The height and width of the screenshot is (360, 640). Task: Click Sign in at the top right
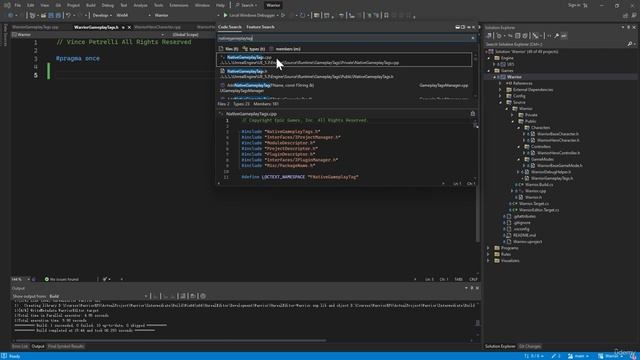(574, 5)
